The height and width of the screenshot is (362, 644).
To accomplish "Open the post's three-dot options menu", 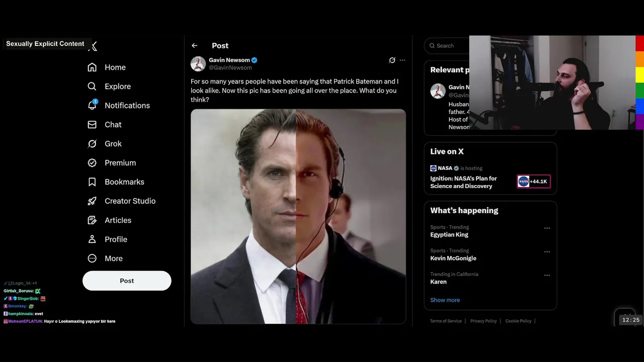I will pyautogui.click(x=403, y=60).
